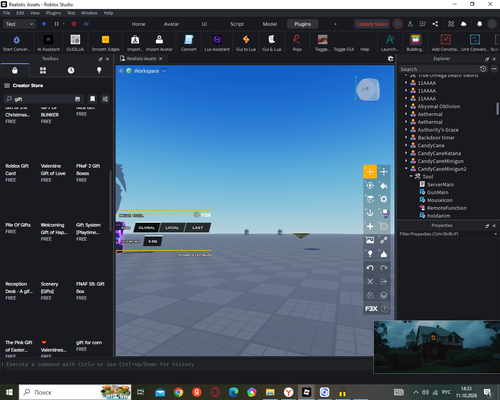The image size is (500, 400).
Task: Expand the CandyCaneKatana tree node
Action: pos(406,153)
